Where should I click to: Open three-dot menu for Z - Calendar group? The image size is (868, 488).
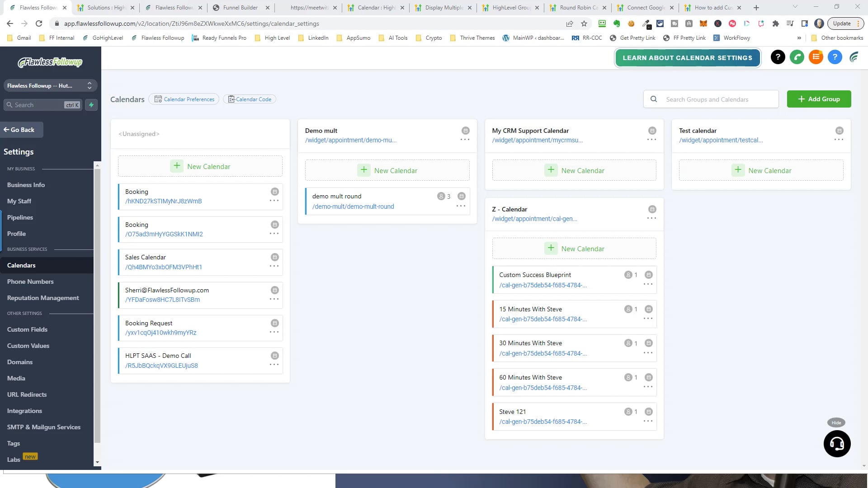[651, 218]
